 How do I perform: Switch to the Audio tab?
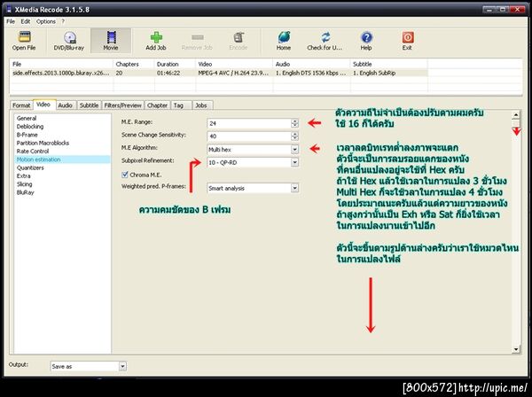(65, 105)
